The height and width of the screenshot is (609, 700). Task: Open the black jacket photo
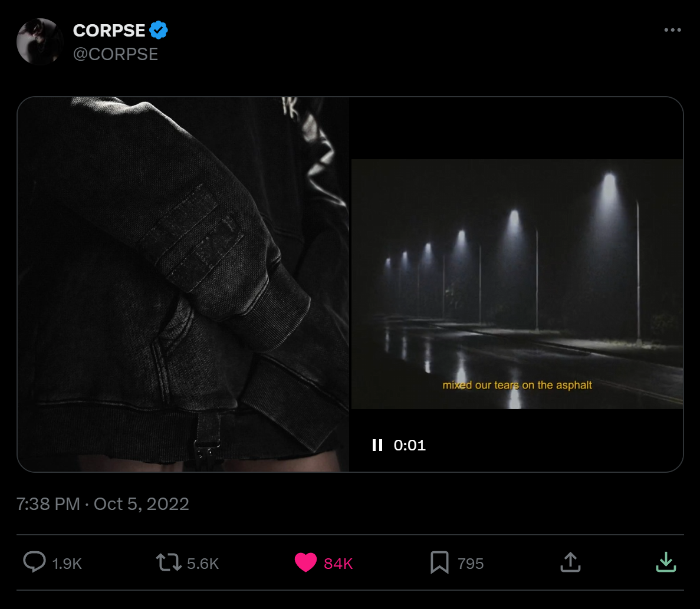(183, 284)
